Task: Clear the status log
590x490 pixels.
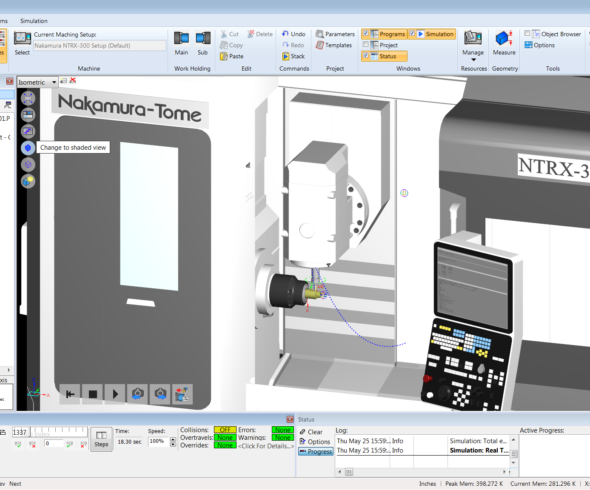Action: point(311,432)
